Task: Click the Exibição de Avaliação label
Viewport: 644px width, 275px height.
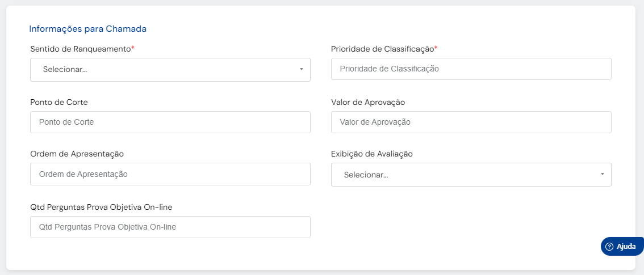Action: pyautogui.click(x=371, y=154)
